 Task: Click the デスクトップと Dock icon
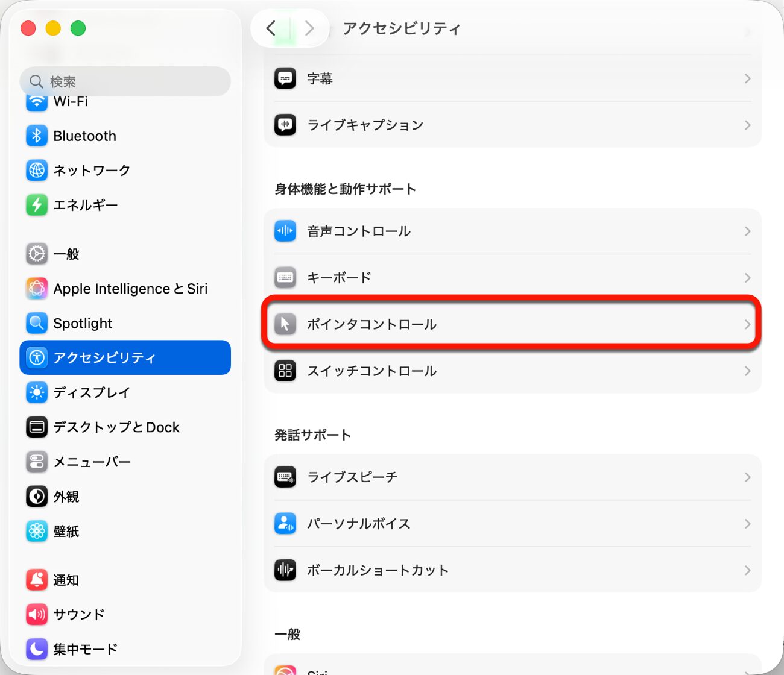[x=37, y=427]
